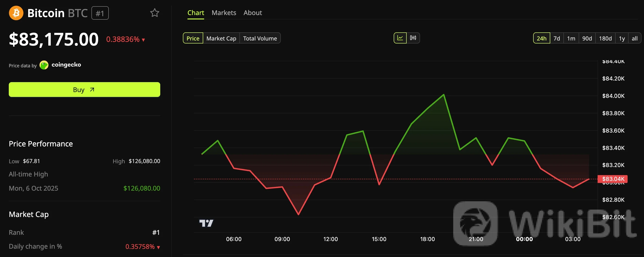The width and height of the screenshot is (644, 257).
Task: Select the Market Cap chart metric
Action: 221,38
